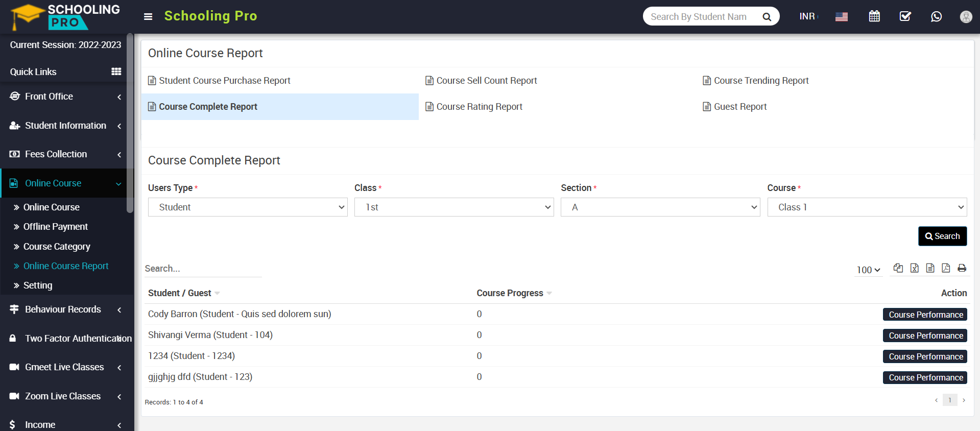Click Records: 1 to 4 of 4 text
The image size is (980, 431).
(174, 402)
